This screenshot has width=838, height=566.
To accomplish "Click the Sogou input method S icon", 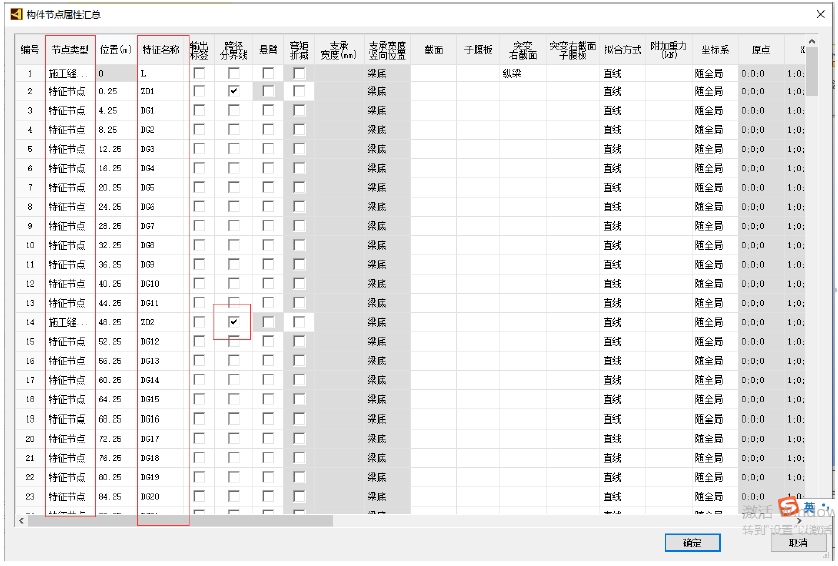I will point(789,507).
